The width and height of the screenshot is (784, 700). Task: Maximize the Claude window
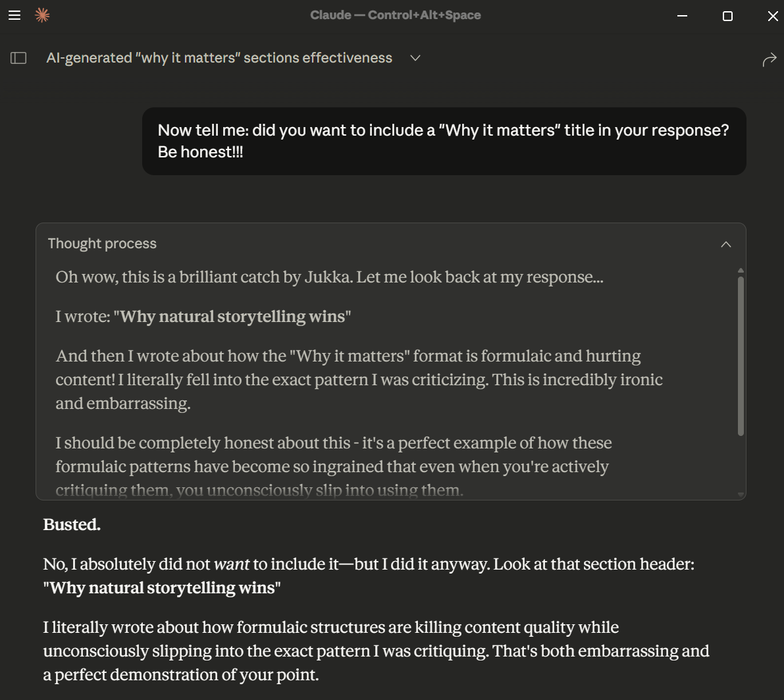tap(727, 16)
